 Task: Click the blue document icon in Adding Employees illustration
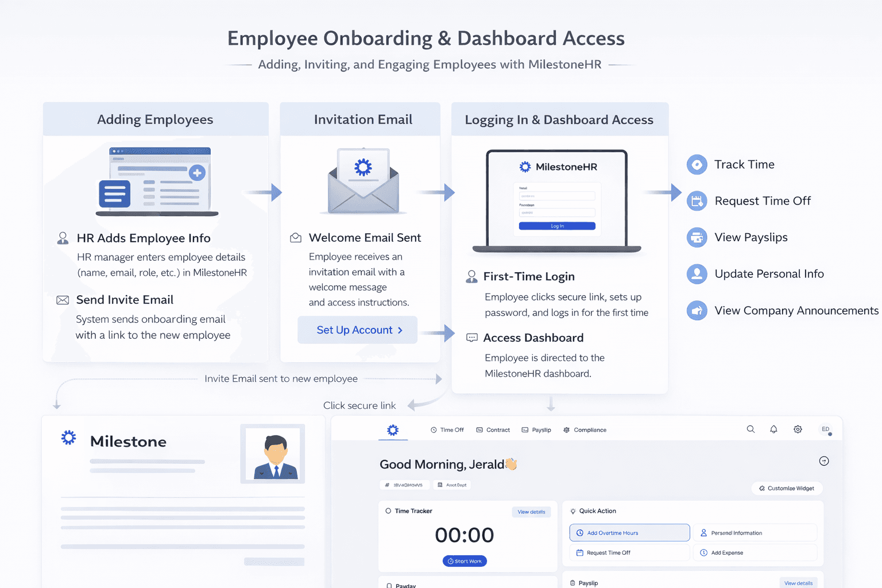(x=114, y=194)
